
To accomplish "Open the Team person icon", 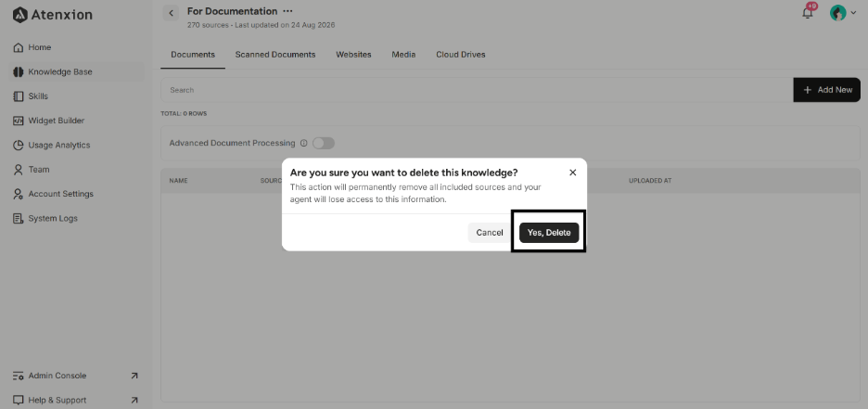I will click(x=19, y=170).
